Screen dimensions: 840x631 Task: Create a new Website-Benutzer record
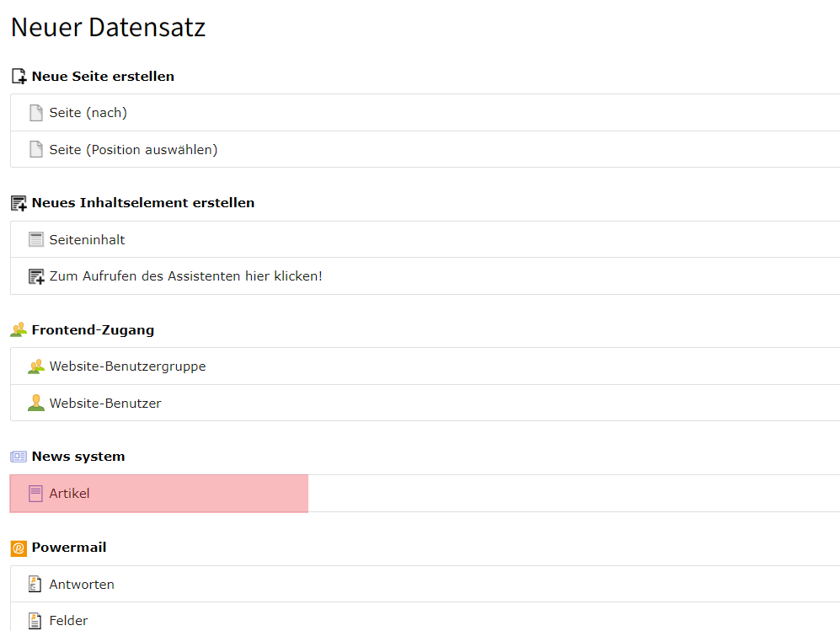click(105, 404)
